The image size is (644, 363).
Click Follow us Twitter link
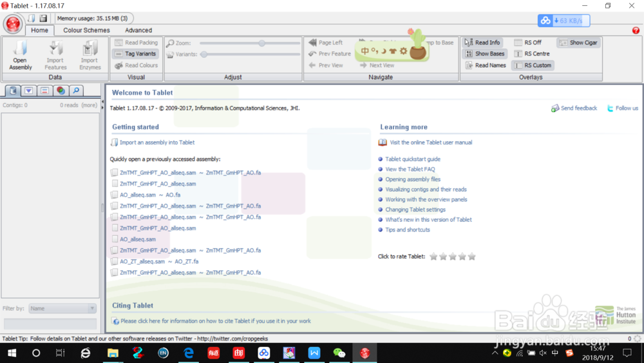coord(627,108)
